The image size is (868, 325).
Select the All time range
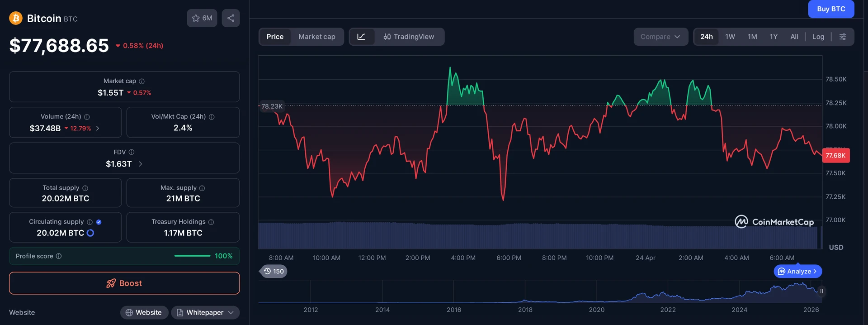click(x=794, y=37)
